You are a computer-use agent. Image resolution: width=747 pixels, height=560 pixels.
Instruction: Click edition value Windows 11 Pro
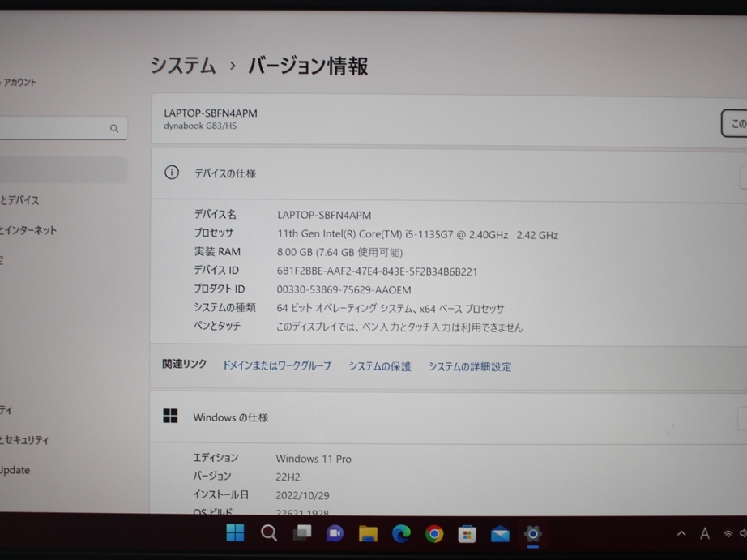point(314,459)
